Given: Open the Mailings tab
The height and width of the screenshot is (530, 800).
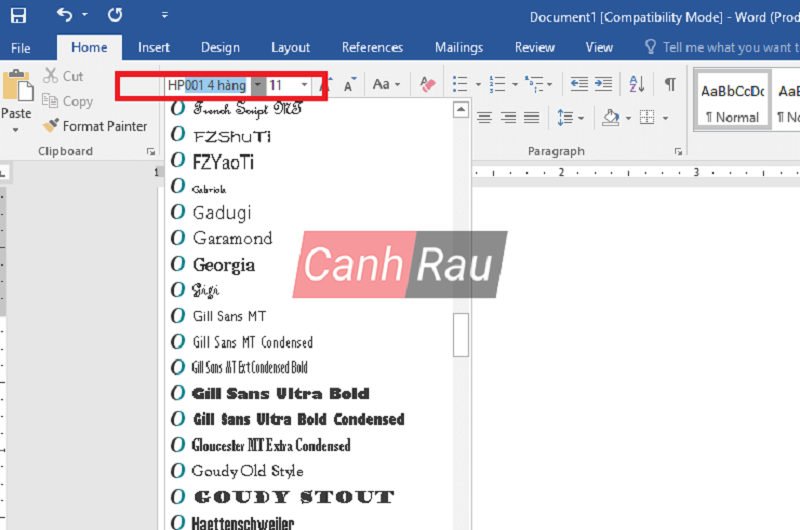Looking at the screenshot, I should click(459, 47).
